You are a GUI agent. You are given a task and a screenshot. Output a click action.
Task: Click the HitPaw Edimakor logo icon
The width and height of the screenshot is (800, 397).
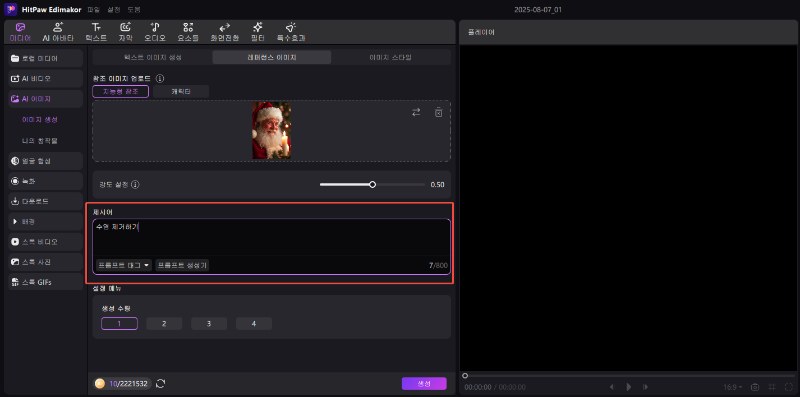click(10, 10)
